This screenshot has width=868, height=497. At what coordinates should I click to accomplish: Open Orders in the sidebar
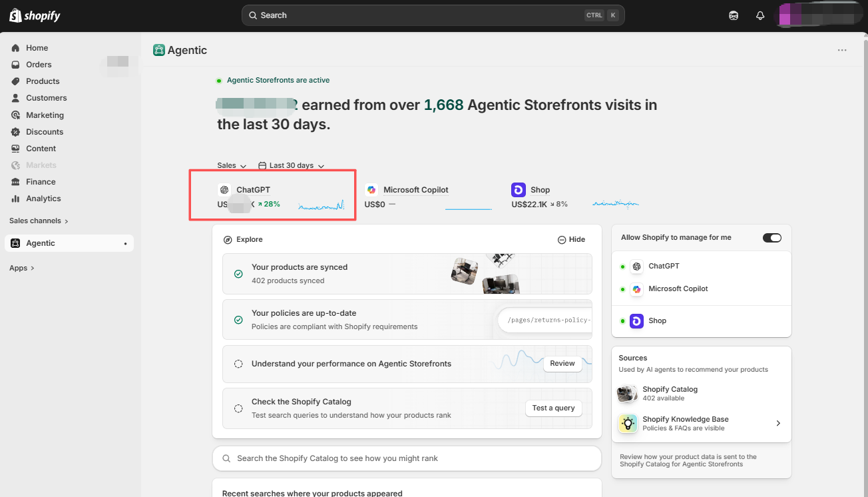click(x=39, y=65)
